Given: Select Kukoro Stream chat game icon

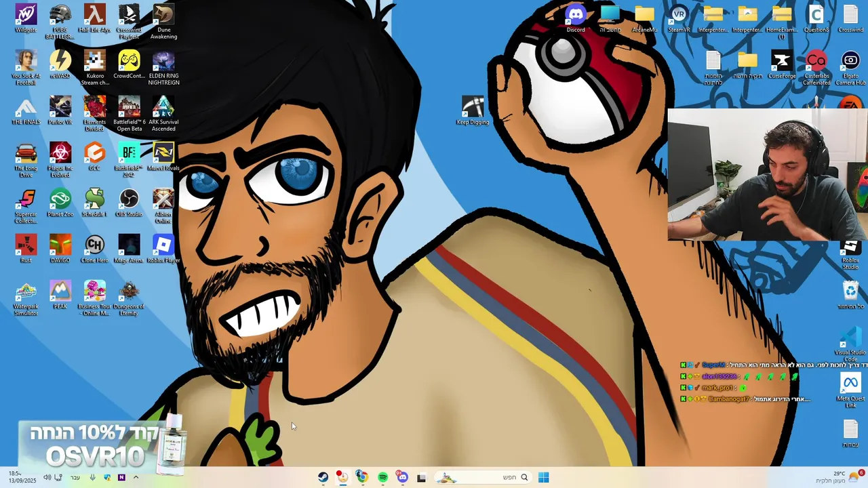Looking at the screenshot, I should click(x=94, y=68).
